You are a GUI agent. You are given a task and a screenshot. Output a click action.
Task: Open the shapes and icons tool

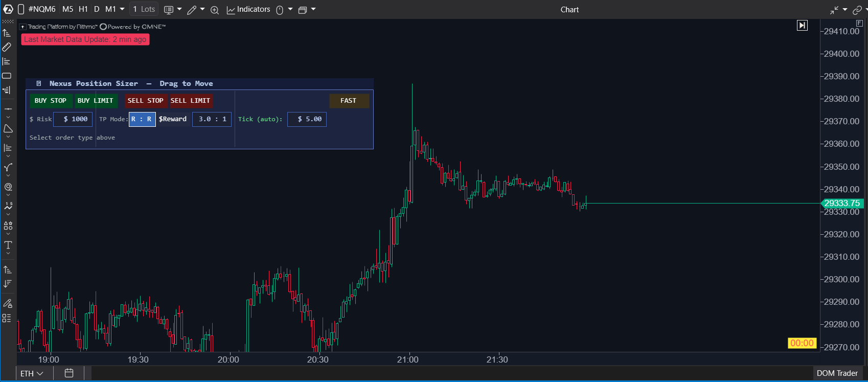(8, 226)
